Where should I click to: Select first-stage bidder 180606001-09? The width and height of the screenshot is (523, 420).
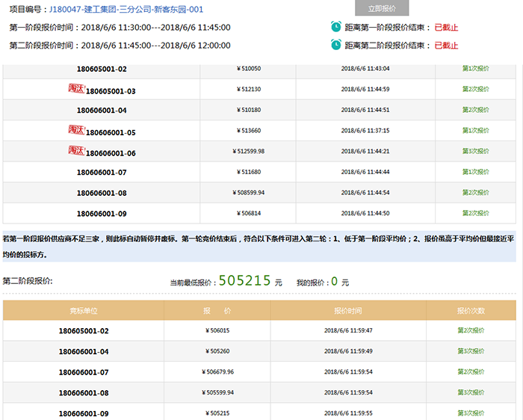tap(102, 214)
